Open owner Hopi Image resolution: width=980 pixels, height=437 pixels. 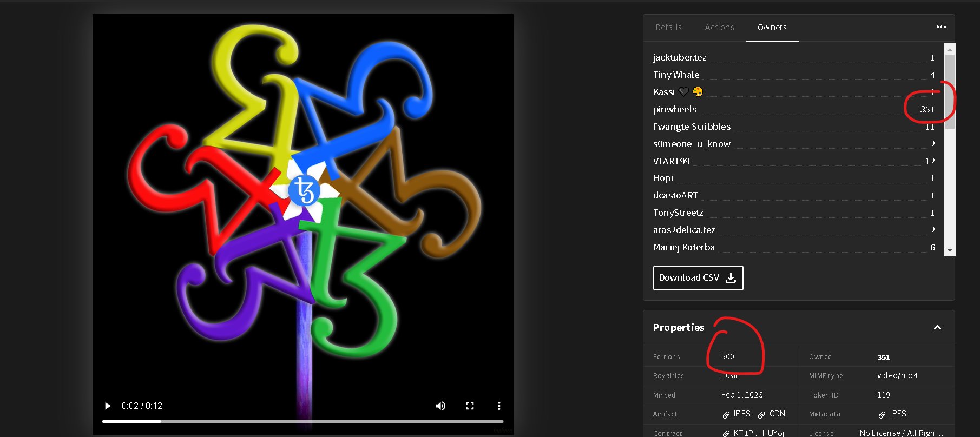pos(663,178)
